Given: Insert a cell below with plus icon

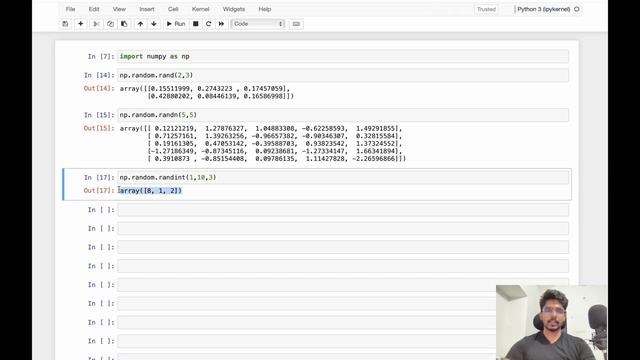Looking at the screenshot, I should coord(80,24).
